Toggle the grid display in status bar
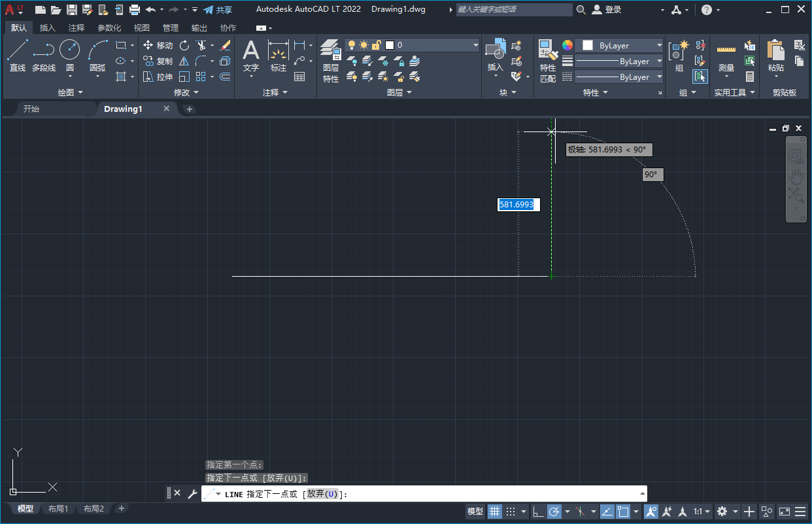 click(x=495, y=512)
